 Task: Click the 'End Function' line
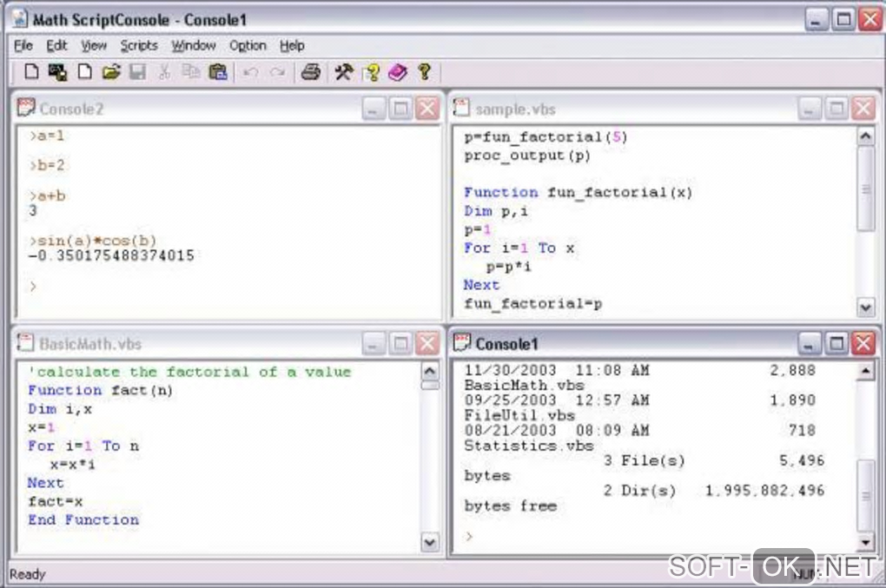tap(83, 519)
